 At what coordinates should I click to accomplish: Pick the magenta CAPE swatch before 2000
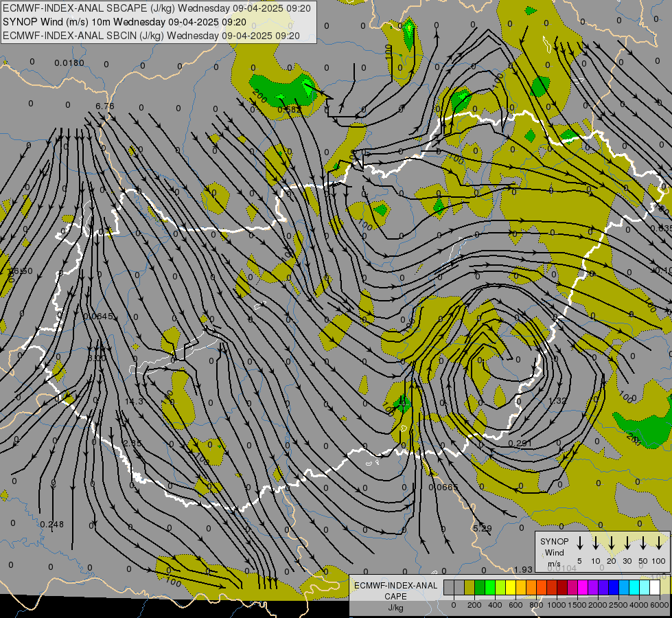coord(583,587)
